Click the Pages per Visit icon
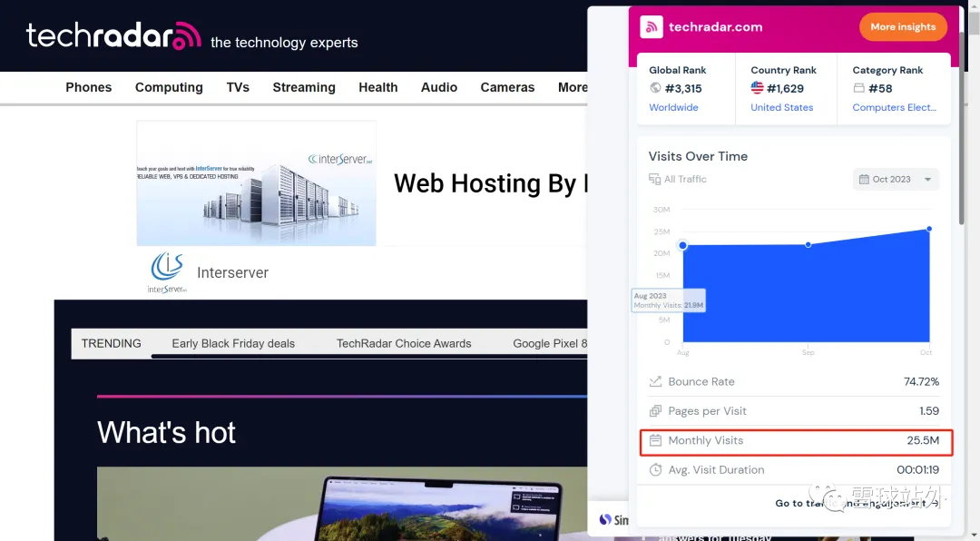The height and width of the screenshot is (541, 980). click(x=655, y=411)
